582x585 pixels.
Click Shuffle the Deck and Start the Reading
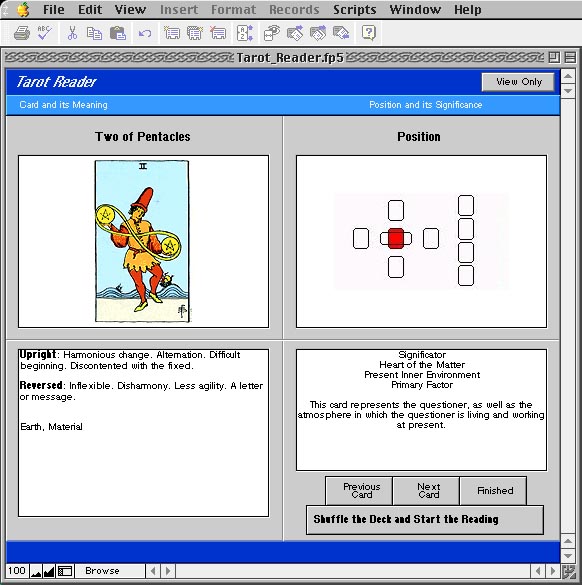[x=425, y=520]
